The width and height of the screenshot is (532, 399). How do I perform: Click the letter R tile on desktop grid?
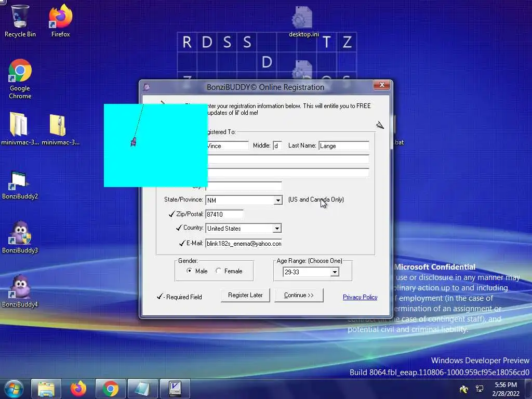coord(187,43)
